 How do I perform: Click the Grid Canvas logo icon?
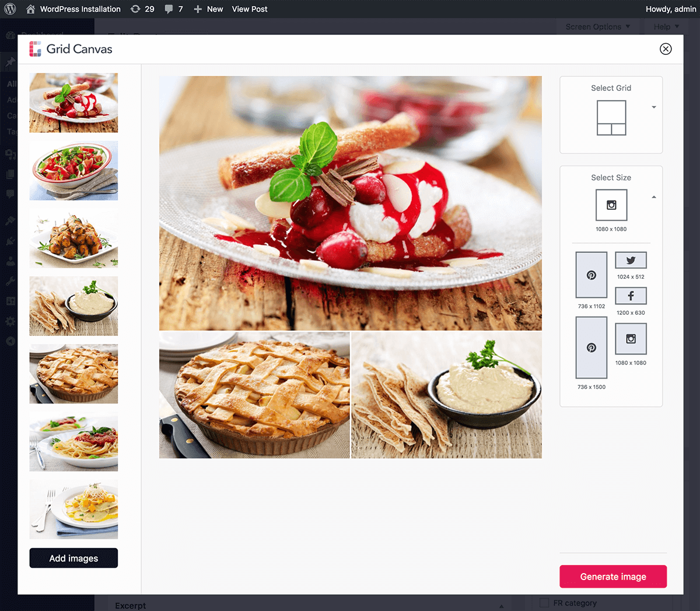(35, 49)
